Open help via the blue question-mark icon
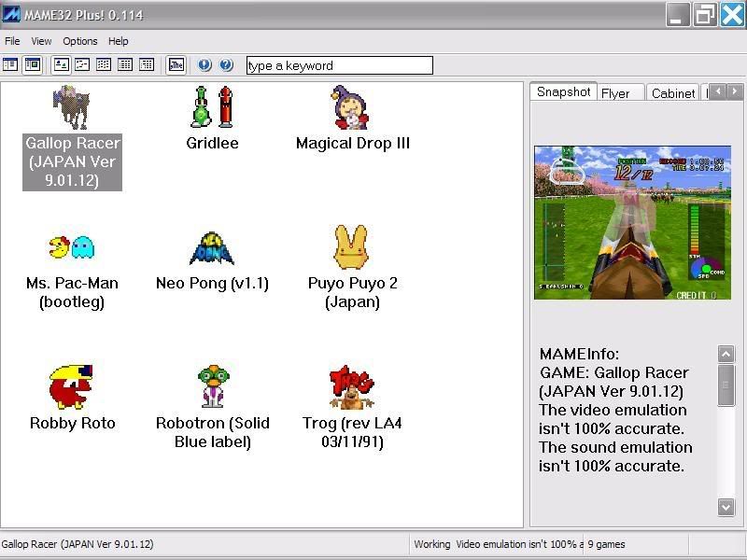This screenshot has height=560, width=747. tap(226, 64)
